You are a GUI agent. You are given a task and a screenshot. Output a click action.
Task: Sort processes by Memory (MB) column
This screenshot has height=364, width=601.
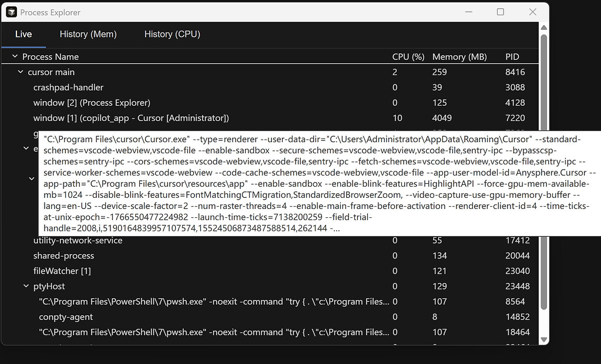coord(458,56)
